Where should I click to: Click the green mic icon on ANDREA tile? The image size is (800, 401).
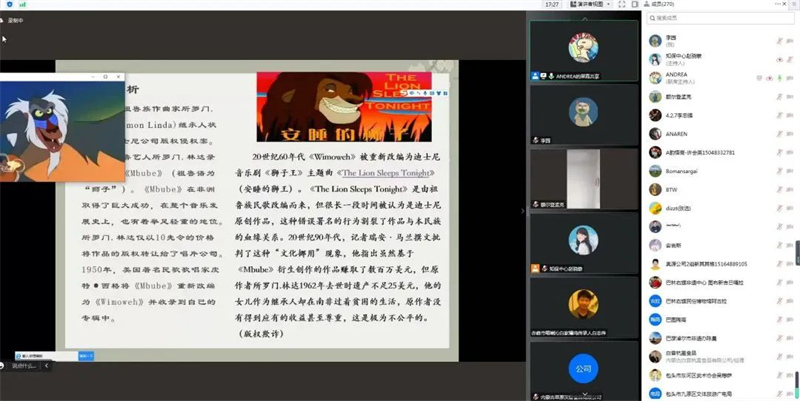click(x=552, y=76)
